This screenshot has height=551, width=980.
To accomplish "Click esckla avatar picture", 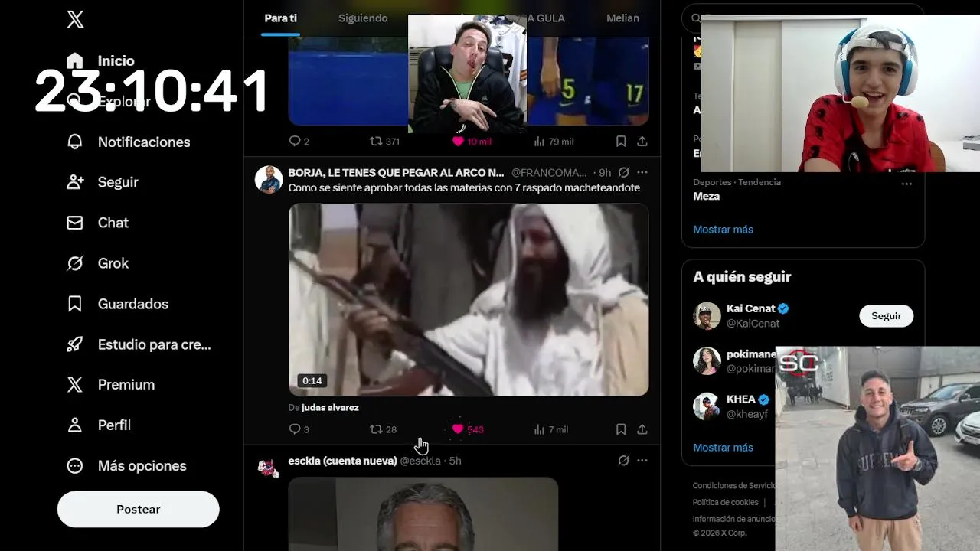I will point(267,467).
